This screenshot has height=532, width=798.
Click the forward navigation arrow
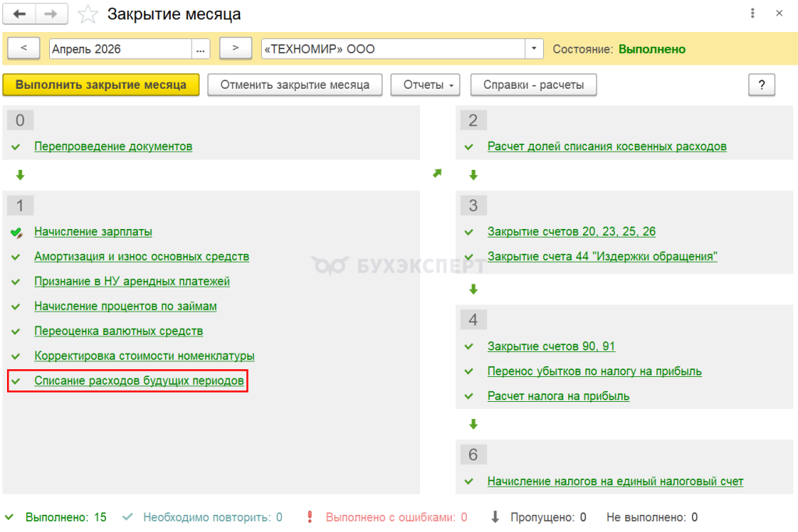click(x=51, y=14)
